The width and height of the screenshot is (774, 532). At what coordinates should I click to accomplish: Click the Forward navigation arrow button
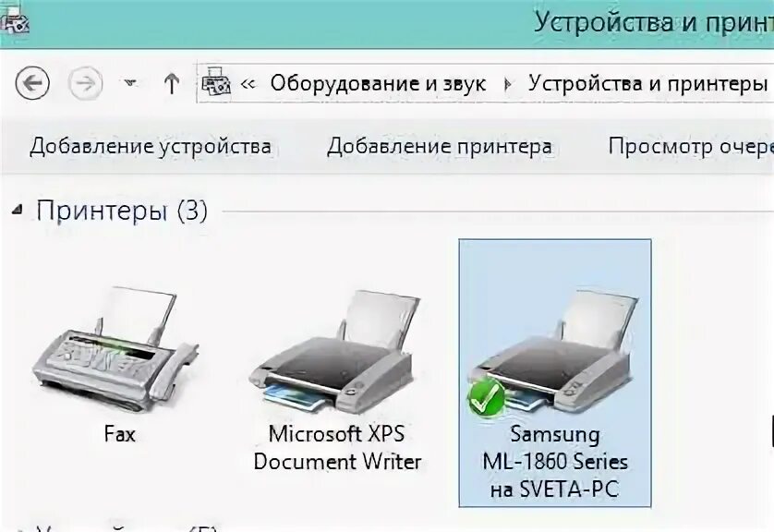(x=85, y=83)
